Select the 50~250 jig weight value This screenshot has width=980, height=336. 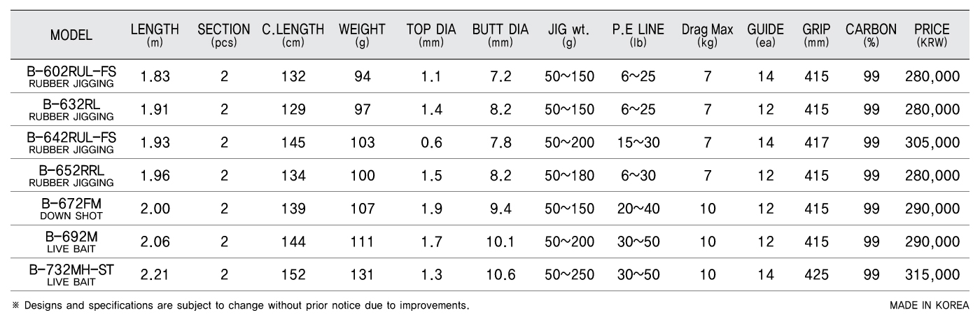tap(569, 275)
